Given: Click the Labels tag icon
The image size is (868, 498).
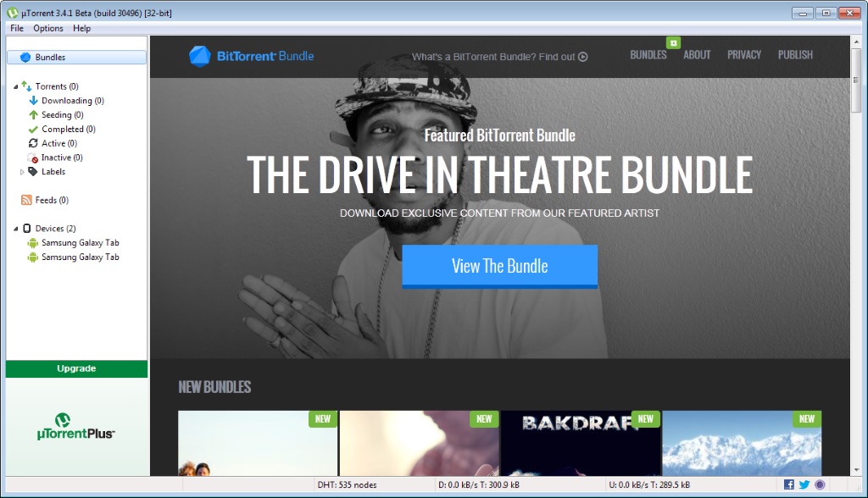Looking at the screenshot, I should [33, 172].
